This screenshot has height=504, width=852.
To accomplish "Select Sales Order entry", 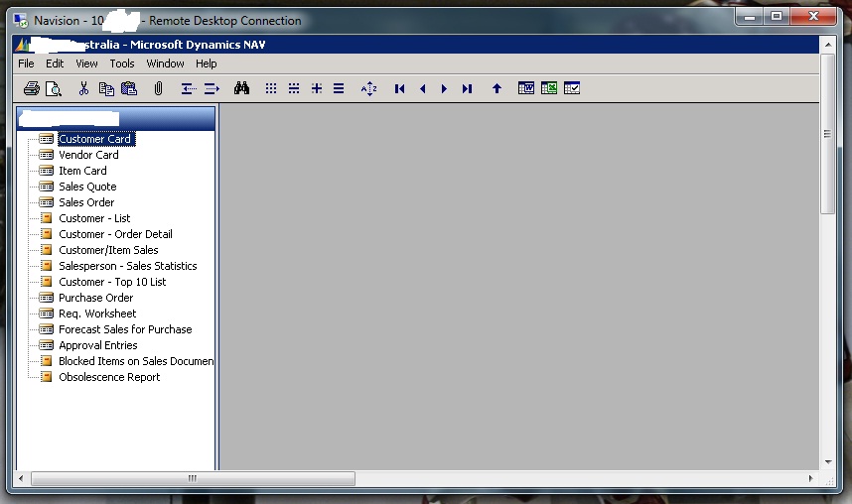I will point(86,202).
